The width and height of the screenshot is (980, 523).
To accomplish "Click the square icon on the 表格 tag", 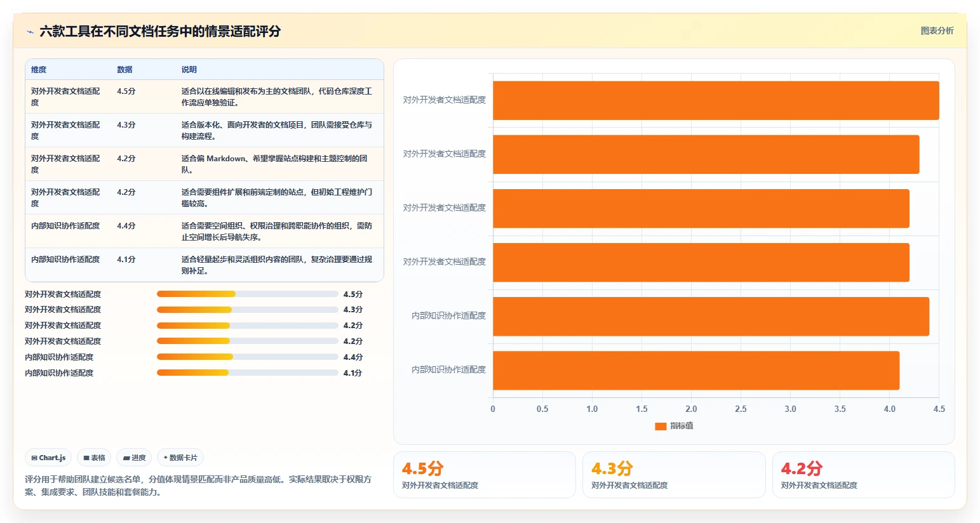I will coord(86,458).
